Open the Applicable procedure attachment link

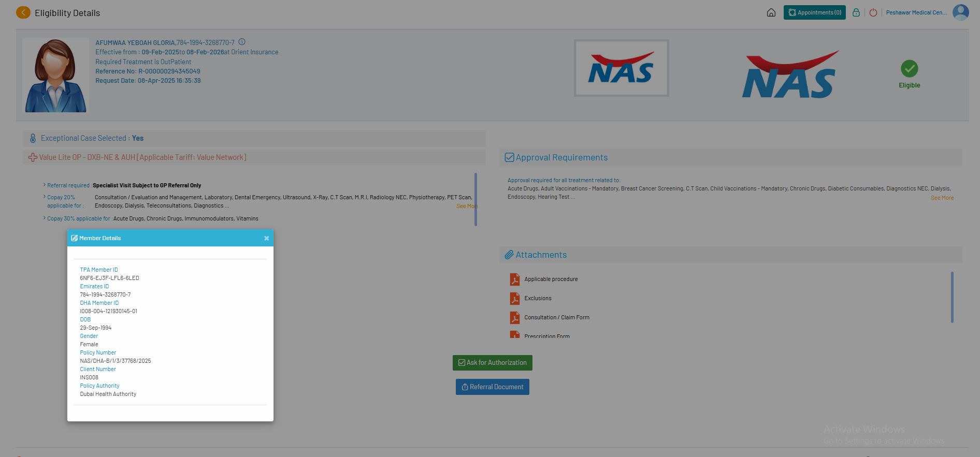[x=551, y=279]
